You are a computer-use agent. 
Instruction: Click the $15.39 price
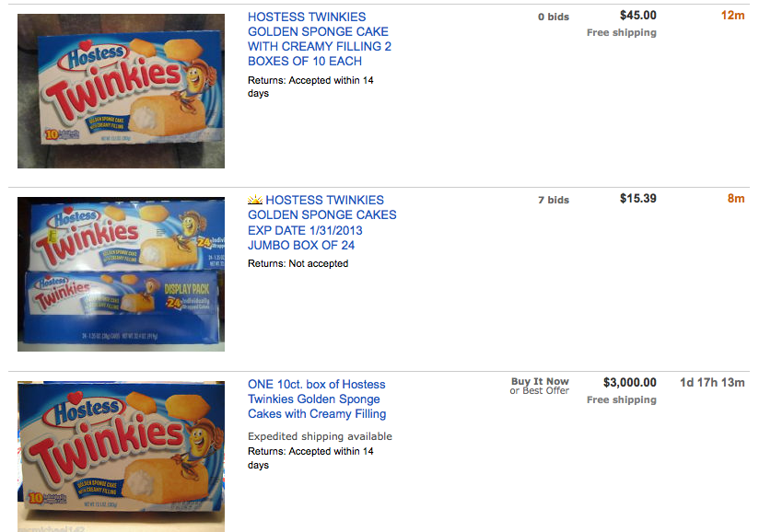[x=637, y=198]
